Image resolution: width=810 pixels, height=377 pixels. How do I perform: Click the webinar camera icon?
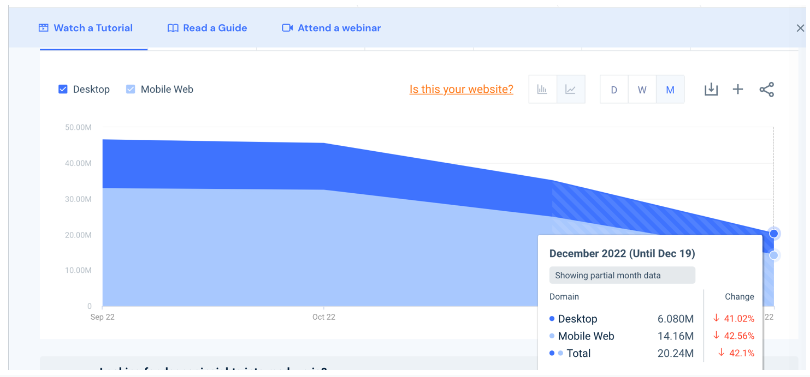(x=287, y=28)
